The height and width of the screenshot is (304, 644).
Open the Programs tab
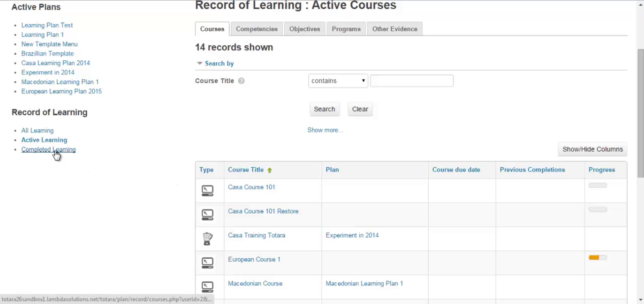tap(346, 29)
